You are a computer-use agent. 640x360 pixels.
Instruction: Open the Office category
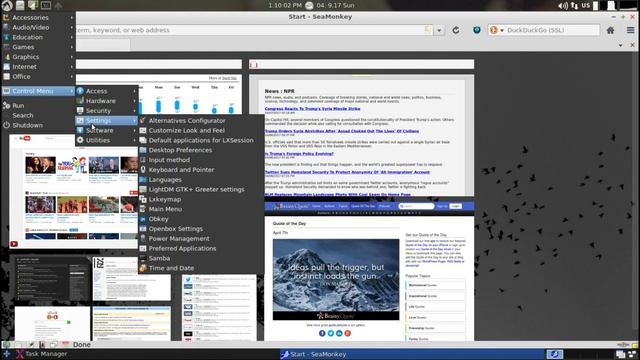38,76
